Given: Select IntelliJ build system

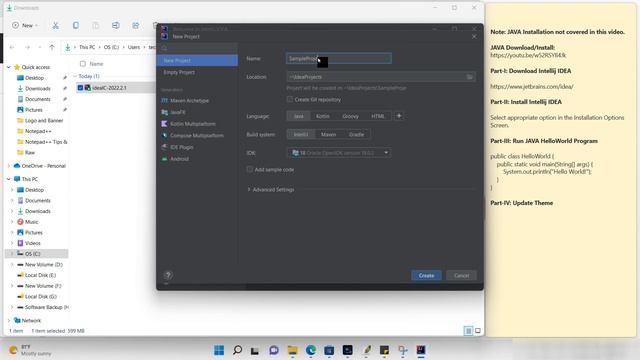Looking at the screenshot, I should [x=301, y=134].
